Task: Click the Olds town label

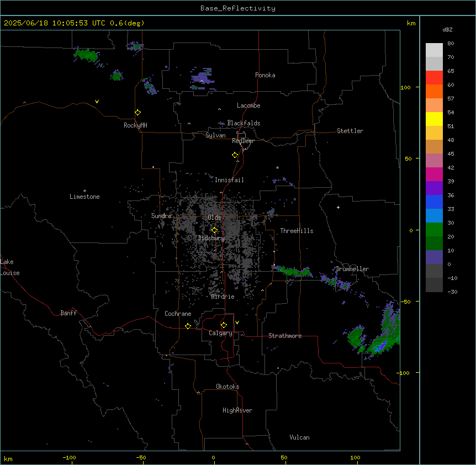Action: 214,218
